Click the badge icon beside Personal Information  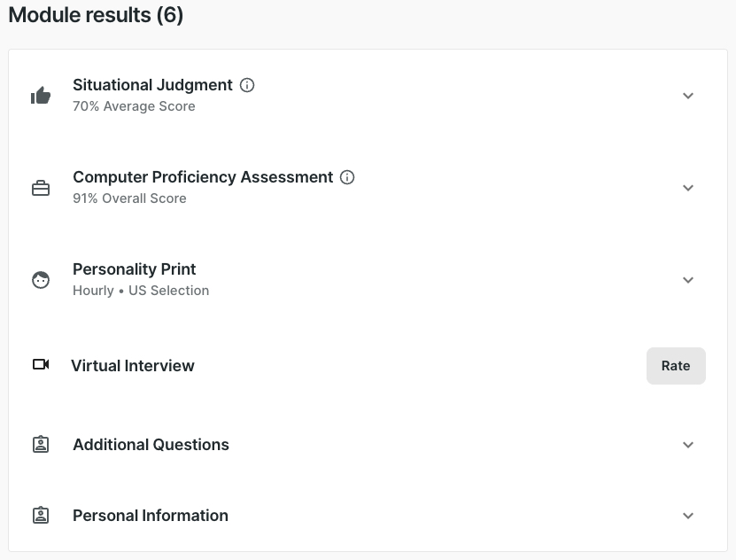click(x=41, y=516)
